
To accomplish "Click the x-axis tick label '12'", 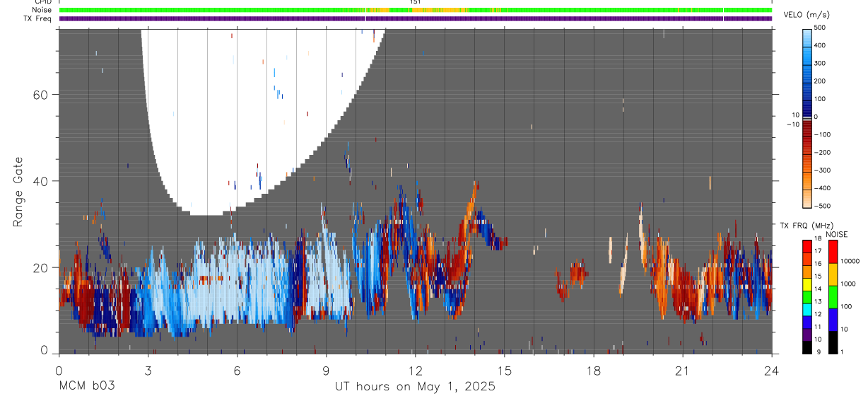I will pos(415,371).
